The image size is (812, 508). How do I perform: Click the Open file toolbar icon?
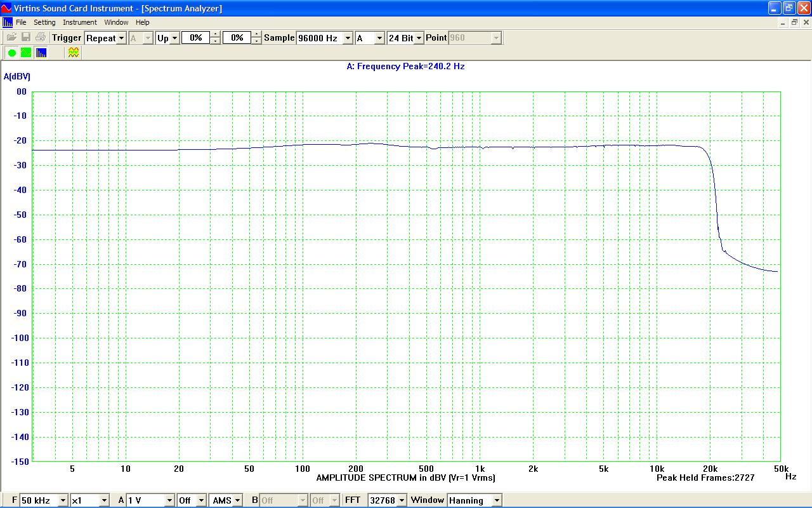[11, 37]
